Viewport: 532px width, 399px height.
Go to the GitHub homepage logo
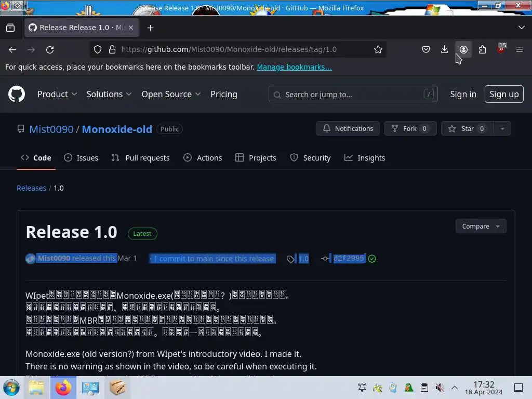pos(17,94)
